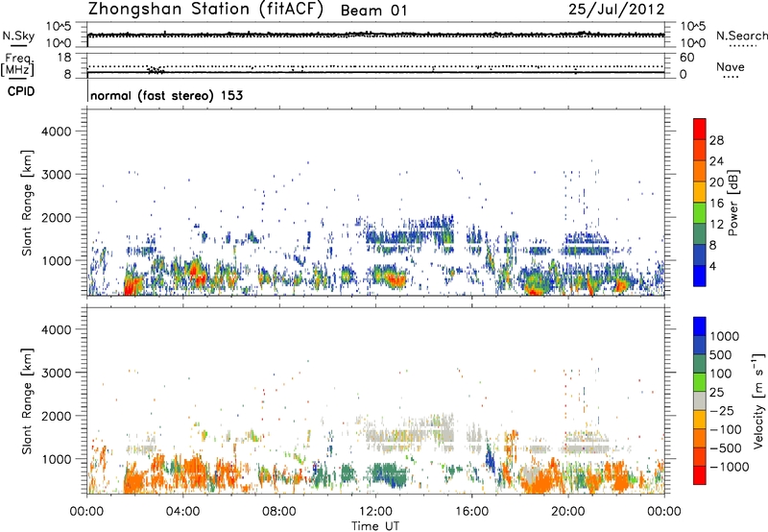Screen dimensions: 768x532
Task: Click the '12:00' time axis label
Action: coord(375,512)
